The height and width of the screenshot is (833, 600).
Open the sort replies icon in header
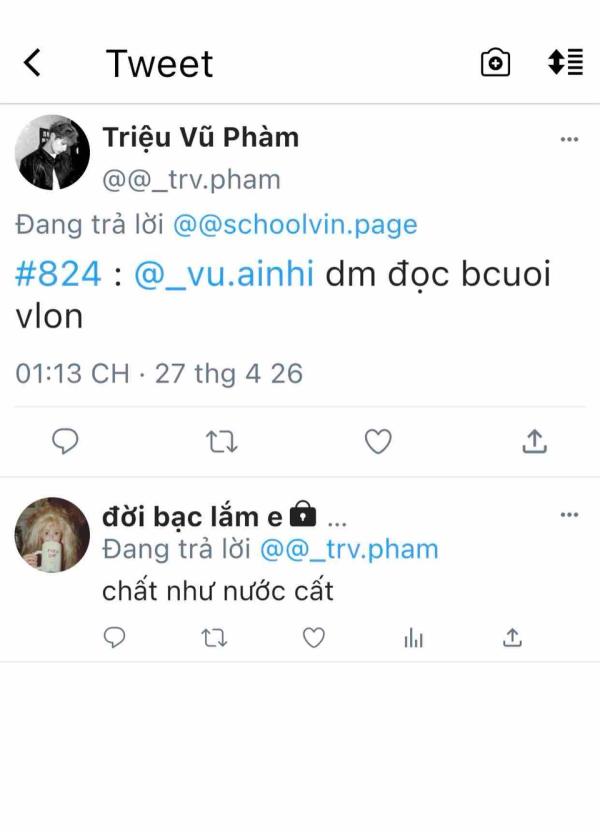coord(566,62)
